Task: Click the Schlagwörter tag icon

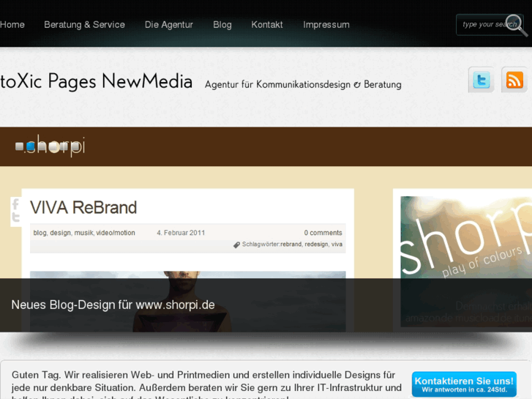Action: tap(237, 245)
